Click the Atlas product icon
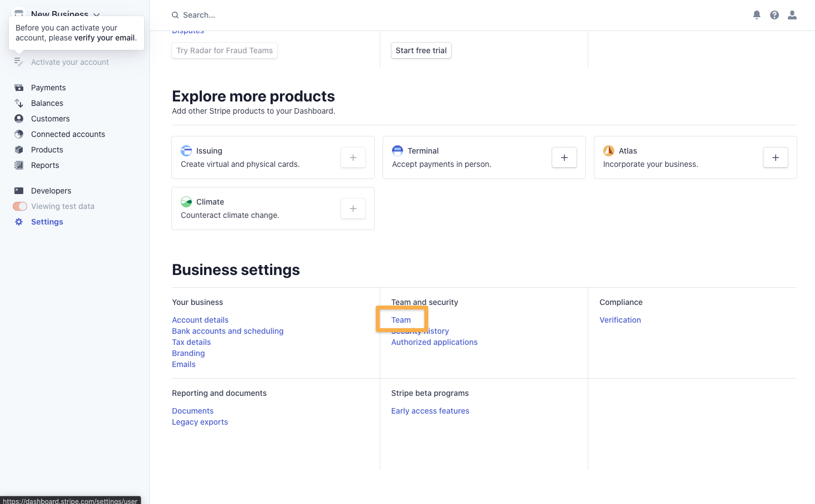 click(609, 151)
